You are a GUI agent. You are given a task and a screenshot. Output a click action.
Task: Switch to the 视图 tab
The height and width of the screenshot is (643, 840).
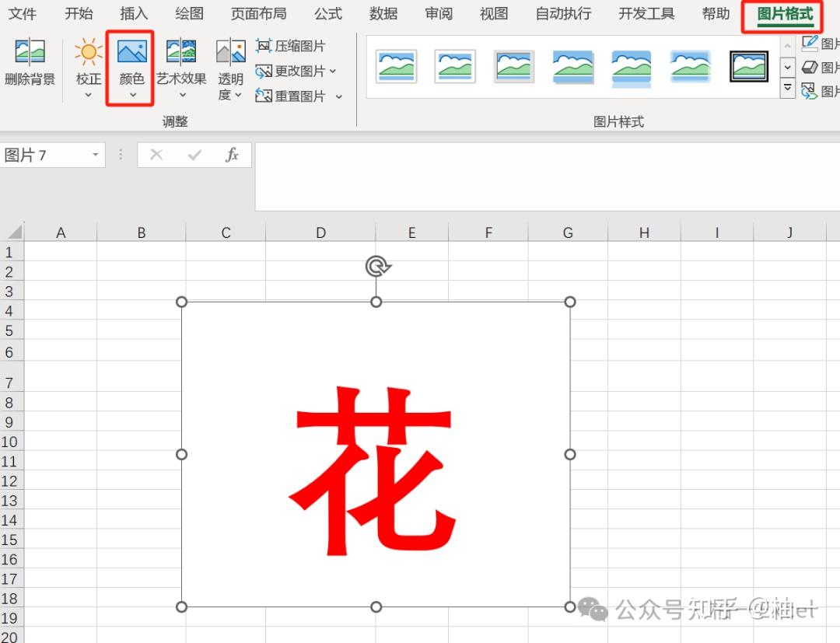point(494,13)
